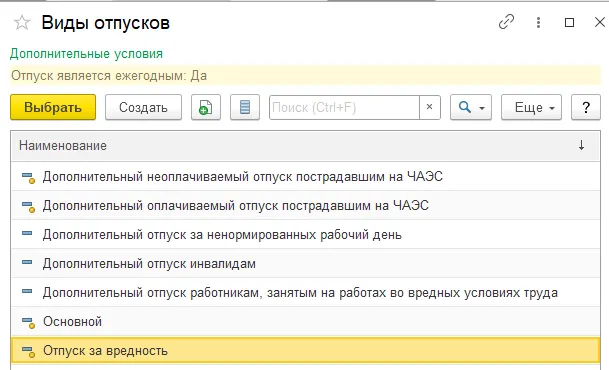Image resolution: width=609 pixels, height=370 pixels.
Task: Select the Основной row
Action: [x=305, y=321]
